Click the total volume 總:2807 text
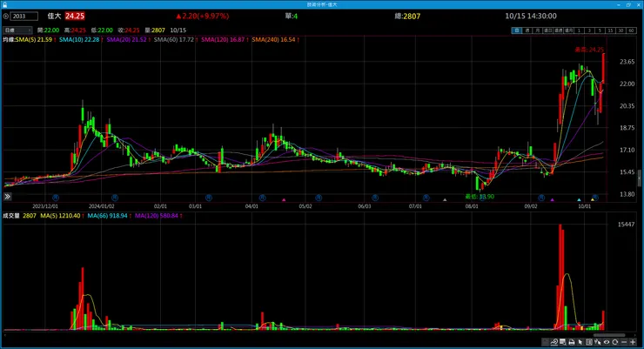The image size is (644, 349). (x=407, y=17)
